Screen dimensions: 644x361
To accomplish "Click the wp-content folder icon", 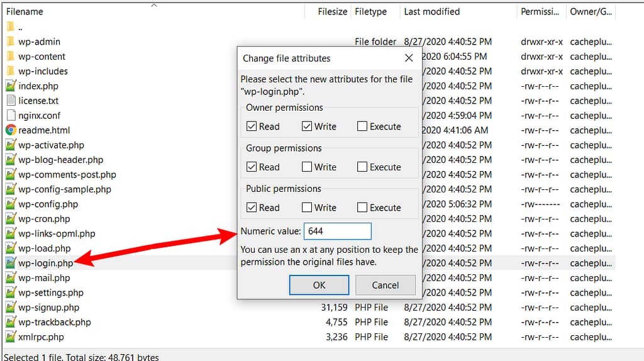I will point(10,57).
